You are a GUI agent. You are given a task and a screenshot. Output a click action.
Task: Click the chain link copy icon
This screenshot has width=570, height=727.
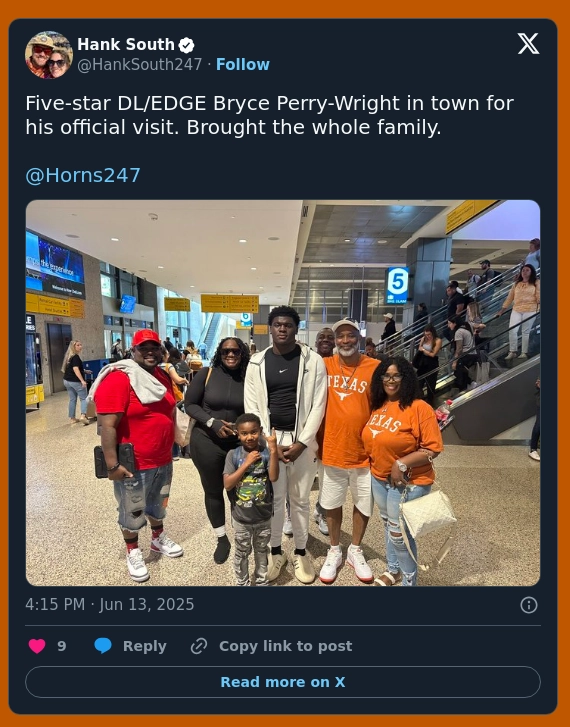(199, 646)
